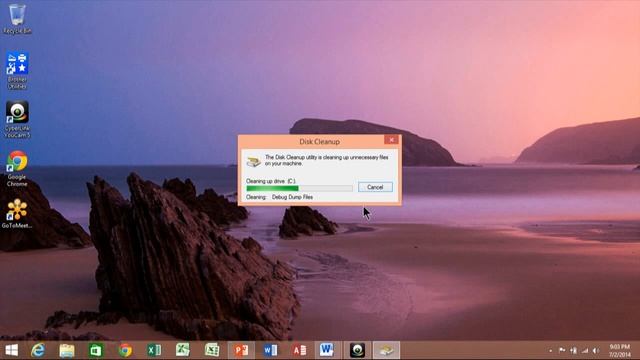
Task: Select the Google Chrome desktop shortcut
Action: coord(17,168)
